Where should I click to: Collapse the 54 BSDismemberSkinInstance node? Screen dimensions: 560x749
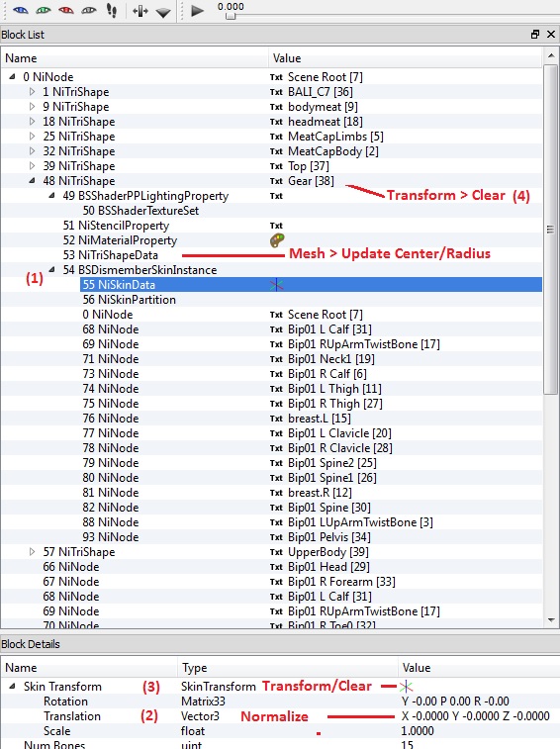coord(52,269)
